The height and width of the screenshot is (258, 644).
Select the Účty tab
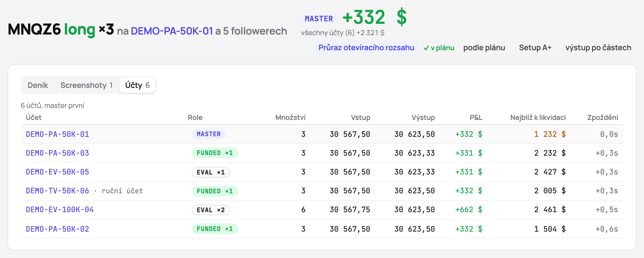[x=137, y=85]
